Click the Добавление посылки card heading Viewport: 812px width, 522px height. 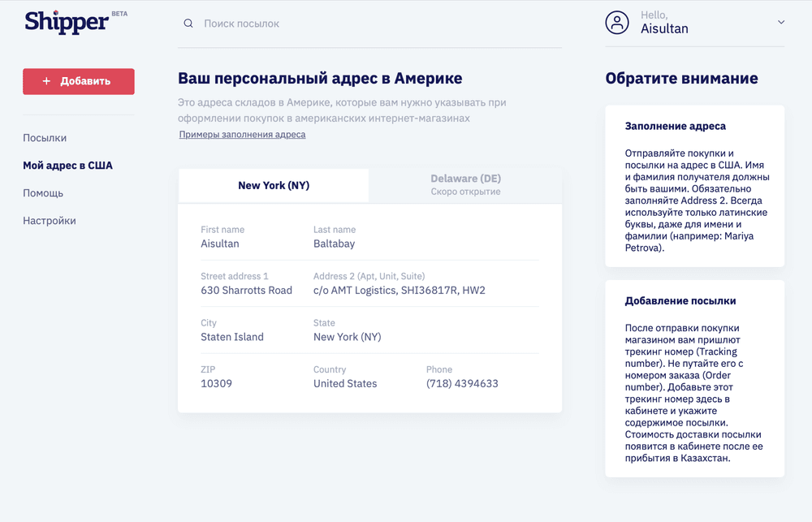point(680,301)
